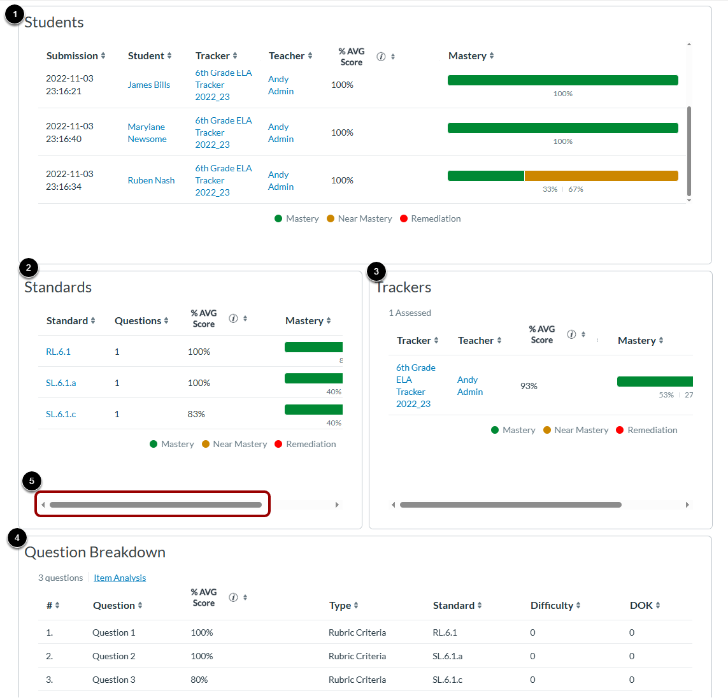
Task: Click the yellow Near Mastery legend dot in Standards
Action: (x=204, y=444)
